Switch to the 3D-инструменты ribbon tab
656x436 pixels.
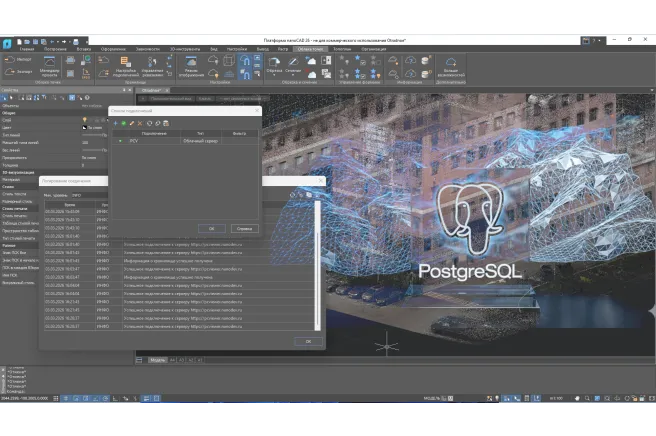(x=184, y=49)
